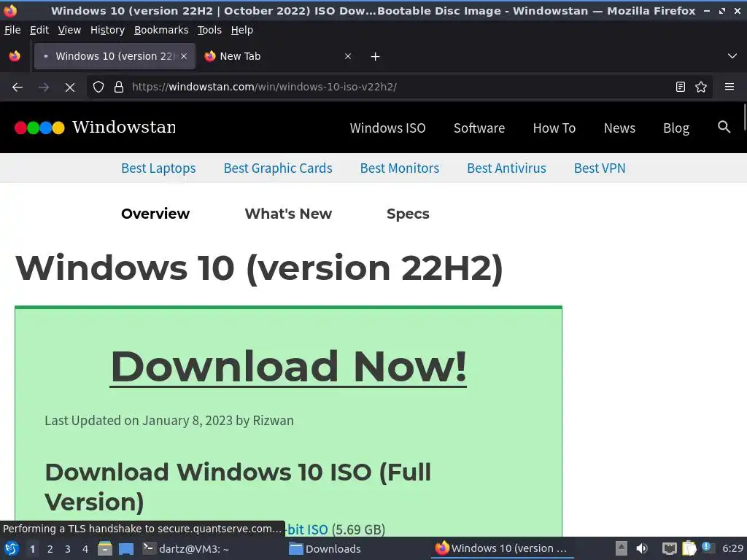The image size is (747, 560).
Task: Open Best VPN link
Action: 600,168
